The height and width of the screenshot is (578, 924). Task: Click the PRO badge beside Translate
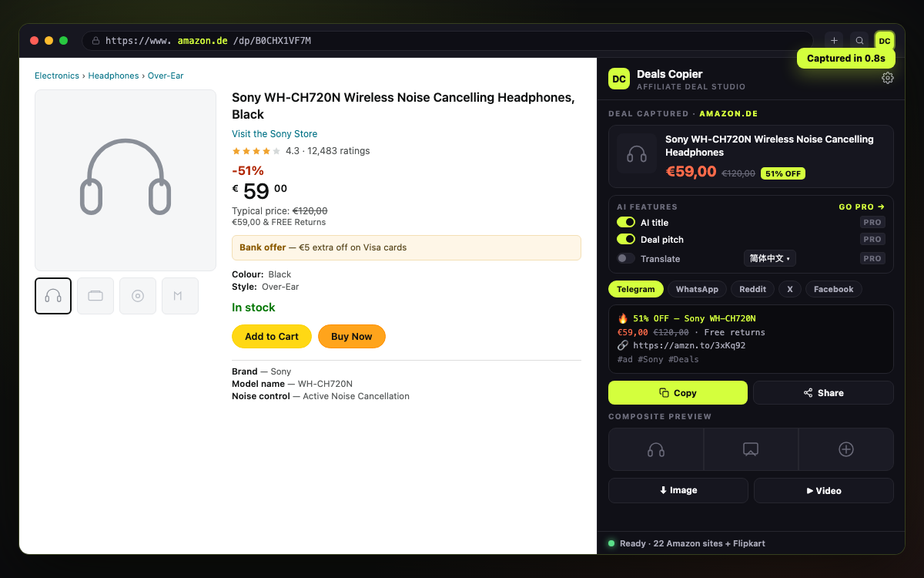tap(872, 258)
